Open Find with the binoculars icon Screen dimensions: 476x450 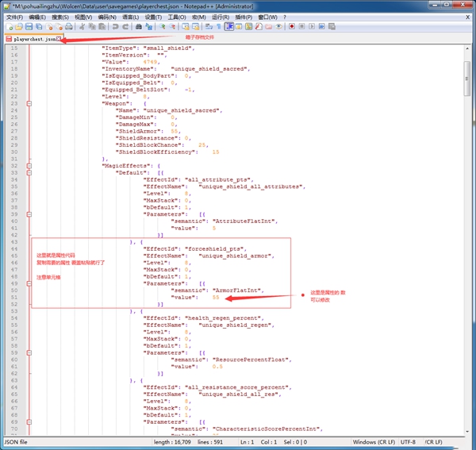point(138,27)
